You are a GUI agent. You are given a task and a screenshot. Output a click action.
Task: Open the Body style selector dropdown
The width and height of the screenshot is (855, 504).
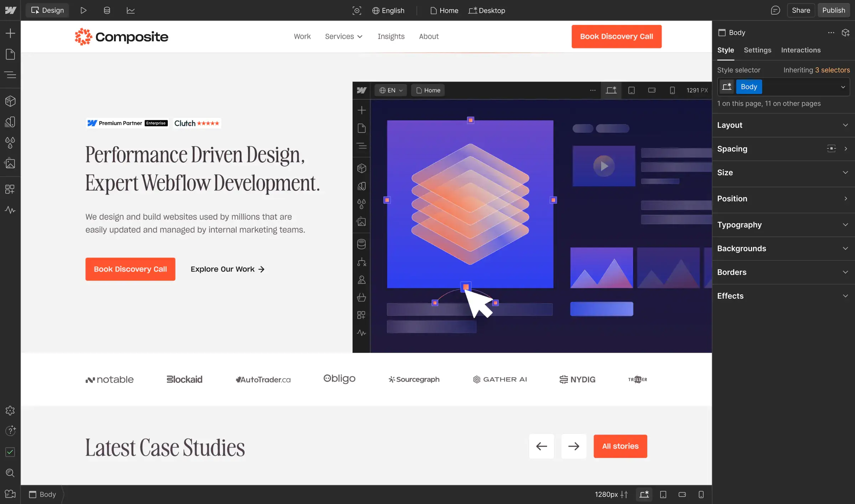(x=843, y=87)
